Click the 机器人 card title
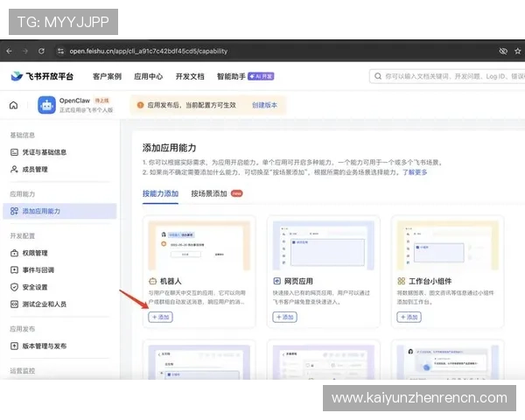Image resolution: width=525 pixels, height=420 pixels. [171, 282]
